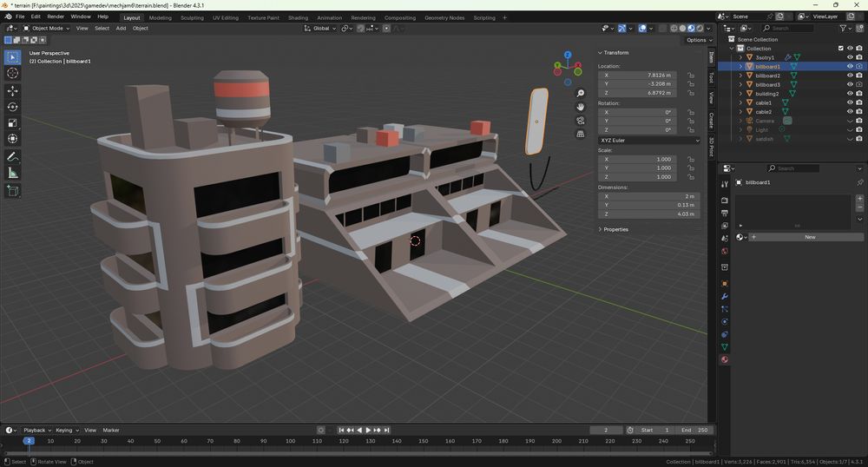
Task: Open the Global transform orientation dropdown
Action: click(319, 29)
